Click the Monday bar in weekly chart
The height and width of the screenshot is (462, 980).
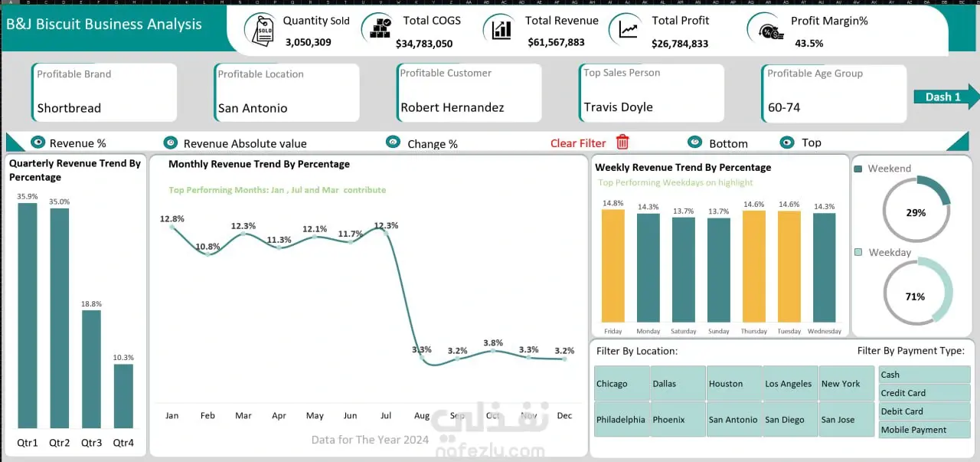[648, 268]
